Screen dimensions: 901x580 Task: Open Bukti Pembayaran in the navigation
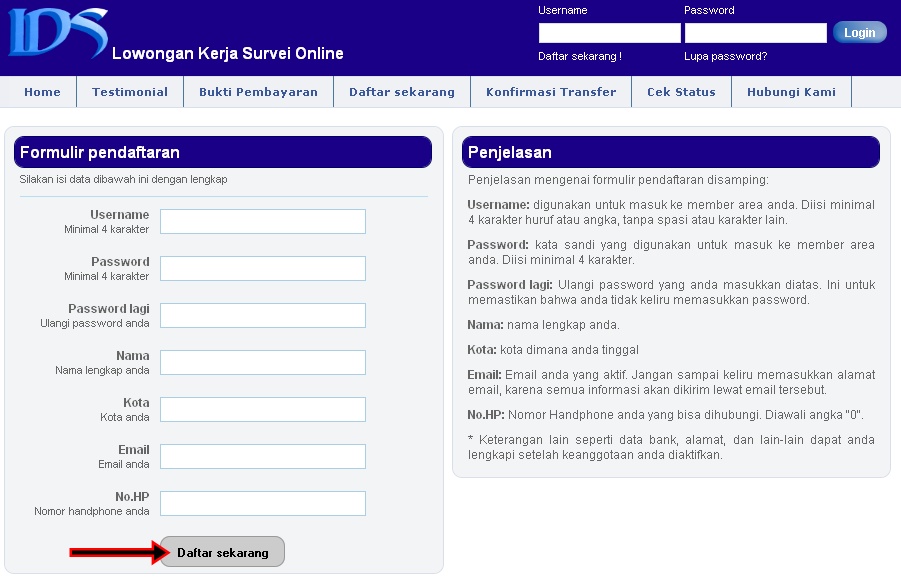pos(258,92)
